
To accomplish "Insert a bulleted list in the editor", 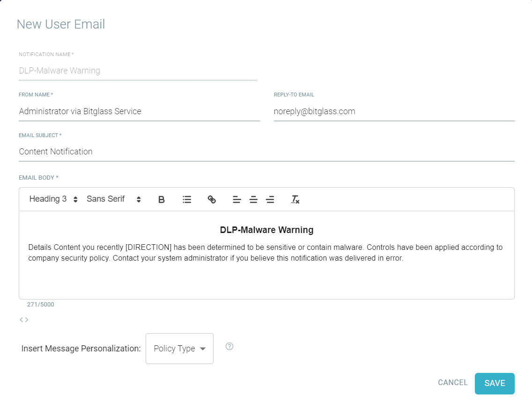I will coord(186,199).
